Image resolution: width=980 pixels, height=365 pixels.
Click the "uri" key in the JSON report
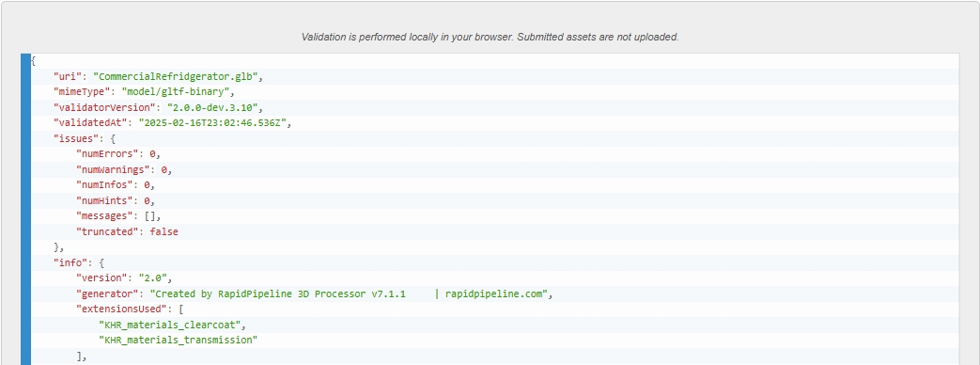click(x=68, y=76)
